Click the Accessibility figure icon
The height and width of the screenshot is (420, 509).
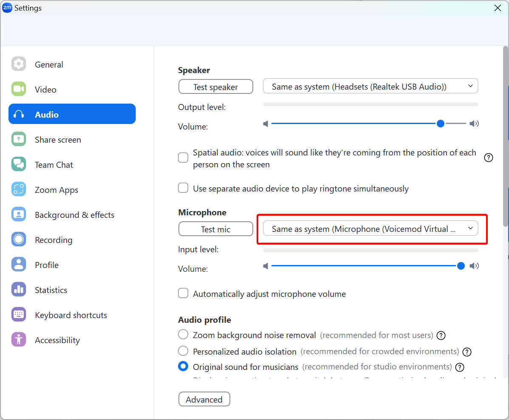19,340
